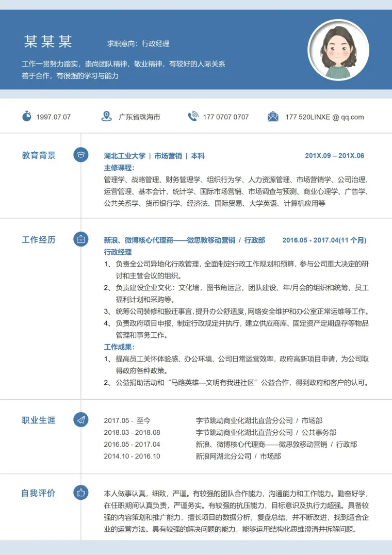Screen dimensions: 392x555
Task: Select education dates 201X.09 – 201X.06
Action: pos(335,155)
